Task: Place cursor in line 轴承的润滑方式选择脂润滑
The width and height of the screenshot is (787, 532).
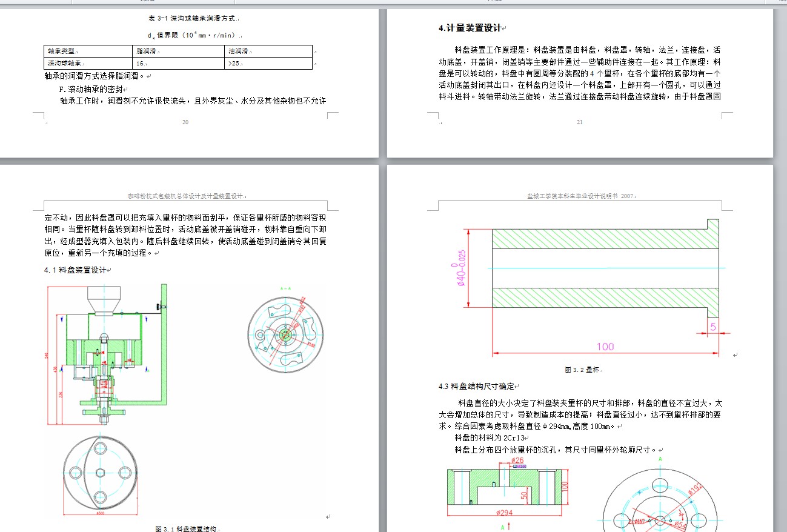Action: 96,76
